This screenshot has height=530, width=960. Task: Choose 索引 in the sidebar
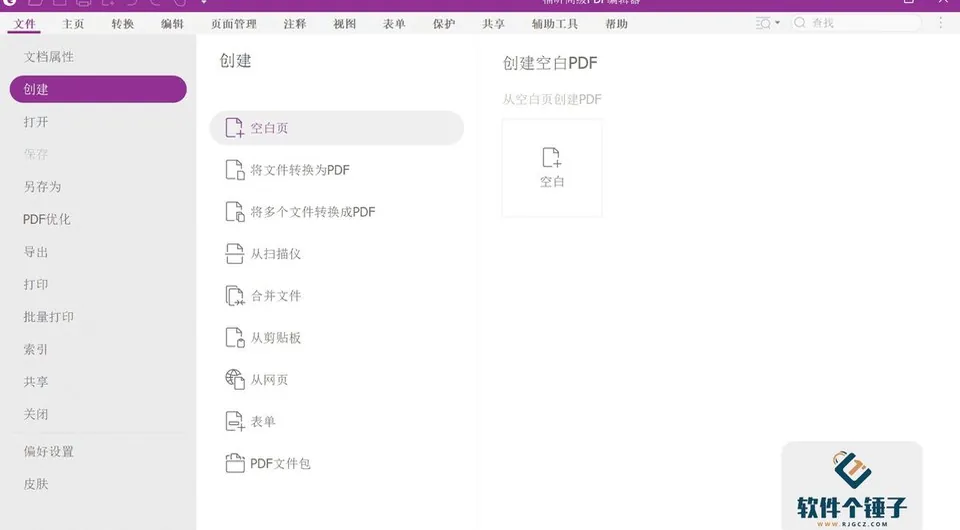[98, 349]
